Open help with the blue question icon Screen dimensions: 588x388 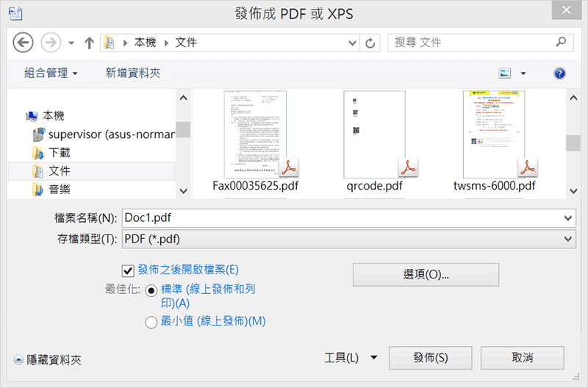click(559, 73)
